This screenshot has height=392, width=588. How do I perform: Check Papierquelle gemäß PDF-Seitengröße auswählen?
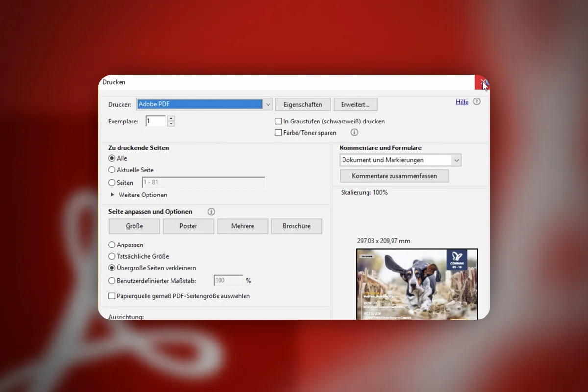pyautogui.click(x=112, y=296)
